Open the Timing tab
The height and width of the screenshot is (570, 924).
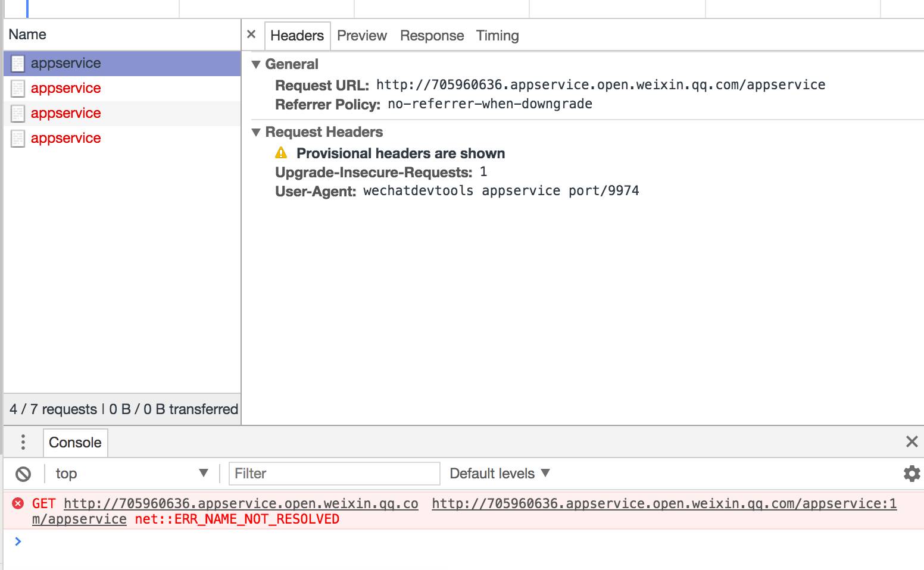click(497, 36)
